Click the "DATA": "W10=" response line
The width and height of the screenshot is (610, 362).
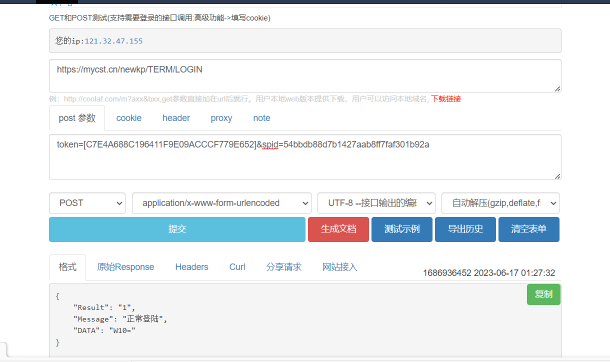click(x=104, y=331)
